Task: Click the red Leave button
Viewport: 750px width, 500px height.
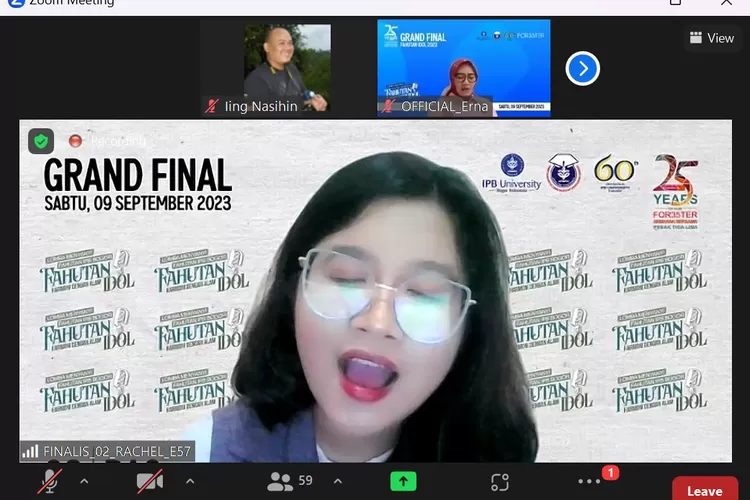Action: click(705, 489)
